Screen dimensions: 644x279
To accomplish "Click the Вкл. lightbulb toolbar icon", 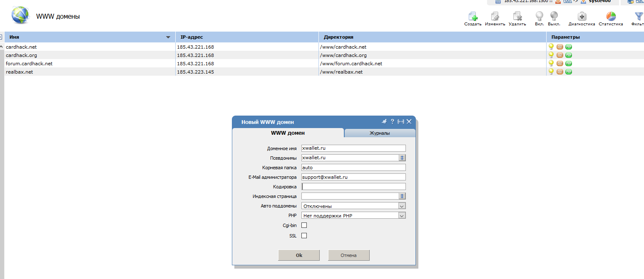I will [539, 16].
